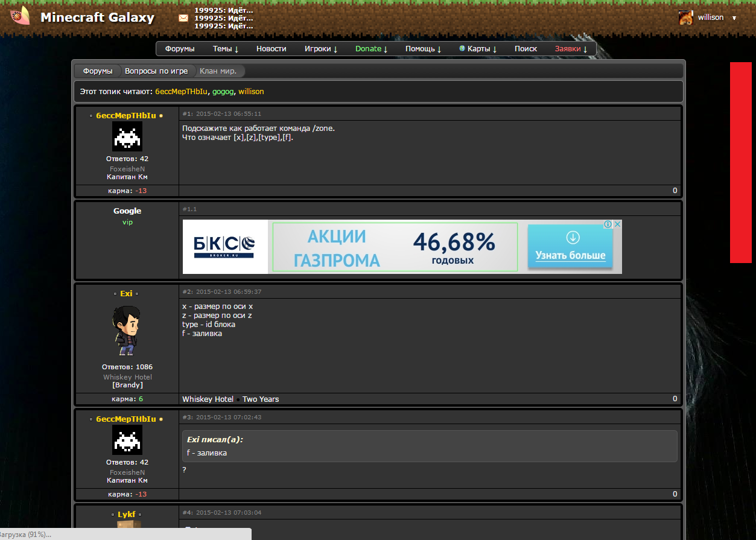The width and height of the screenshot is (756, 540).
Task: Click the globe icon beside Карты
Action: point(462,48)
